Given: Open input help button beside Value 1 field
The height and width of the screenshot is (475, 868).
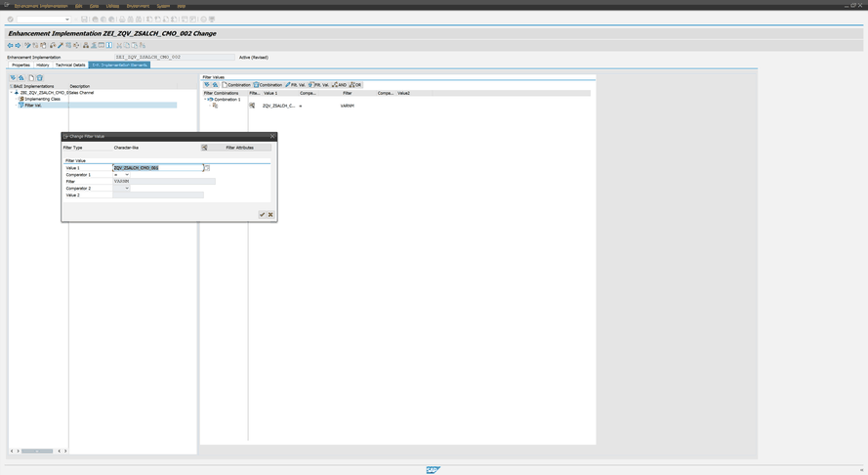Looking at the screenshot, I should tap(207, 168).
